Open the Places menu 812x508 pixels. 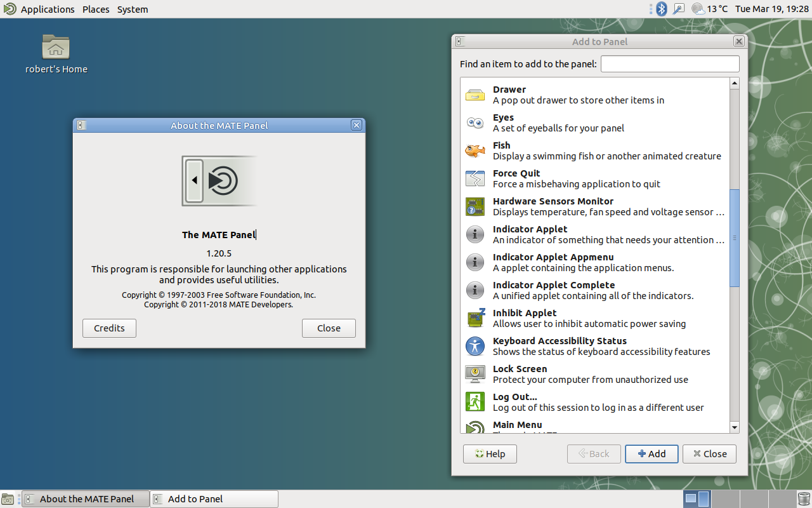[96, 9]
